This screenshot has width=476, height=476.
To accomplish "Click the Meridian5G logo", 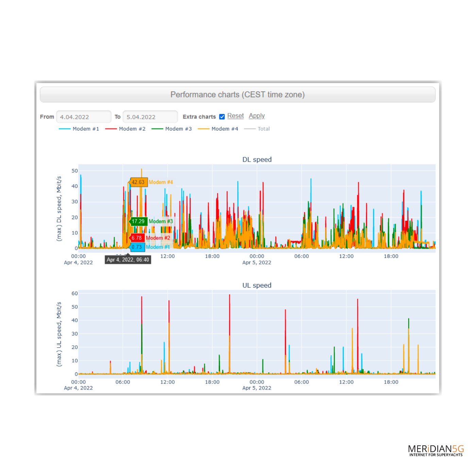I will pyautogui.click(x=436, y=450).
